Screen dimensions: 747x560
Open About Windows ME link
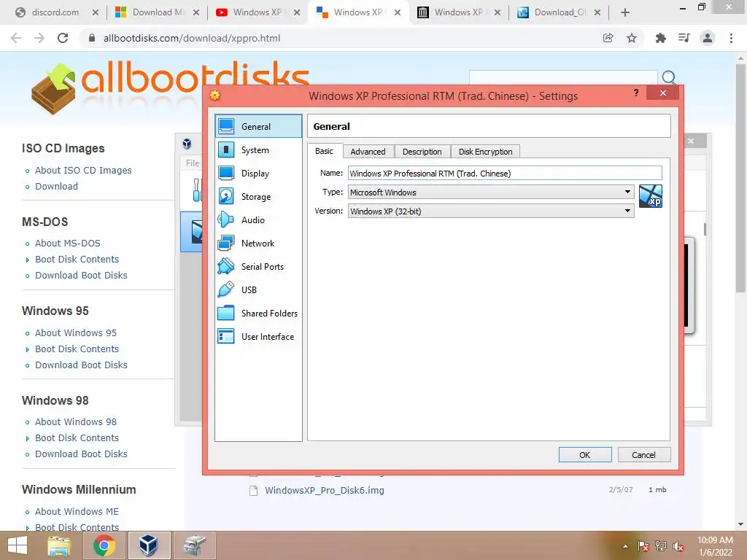coord(77,511)
